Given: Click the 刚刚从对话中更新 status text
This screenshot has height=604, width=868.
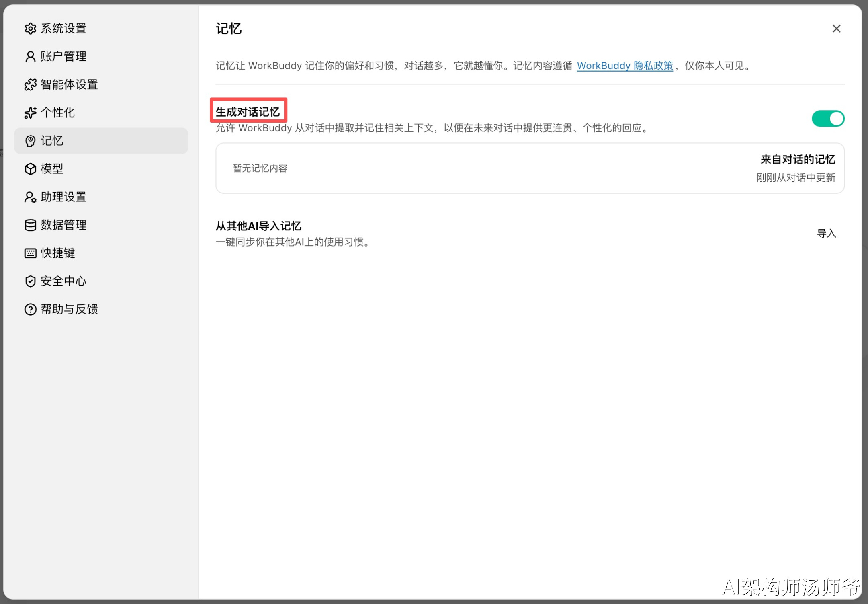Looking at the screenshot, I should (796, 178).
